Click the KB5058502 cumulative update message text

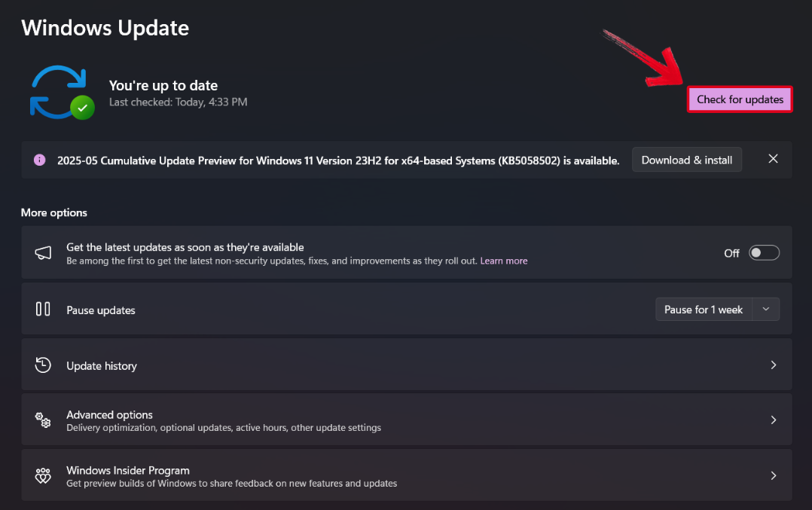pyautogui.click(x=338, y=160)
